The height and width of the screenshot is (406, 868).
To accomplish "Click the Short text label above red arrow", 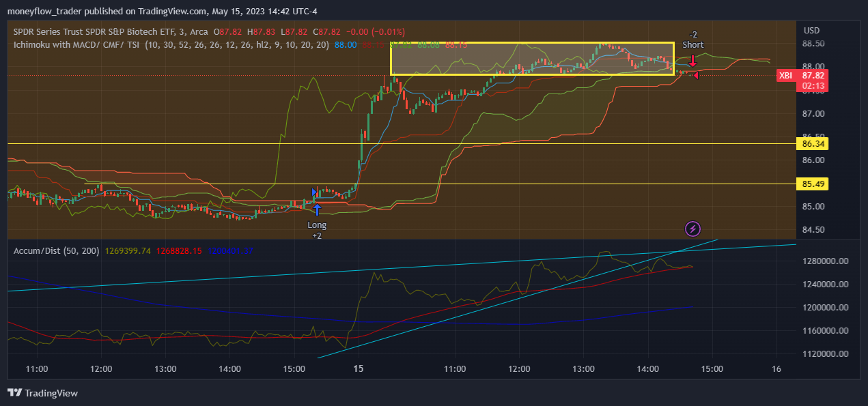I will click(692, 45).
